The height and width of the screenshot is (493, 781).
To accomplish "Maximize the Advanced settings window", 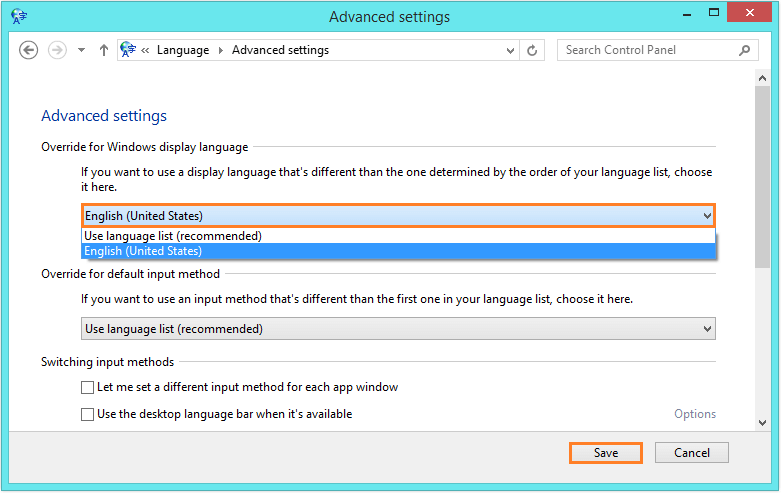I will tap(714, 13).
